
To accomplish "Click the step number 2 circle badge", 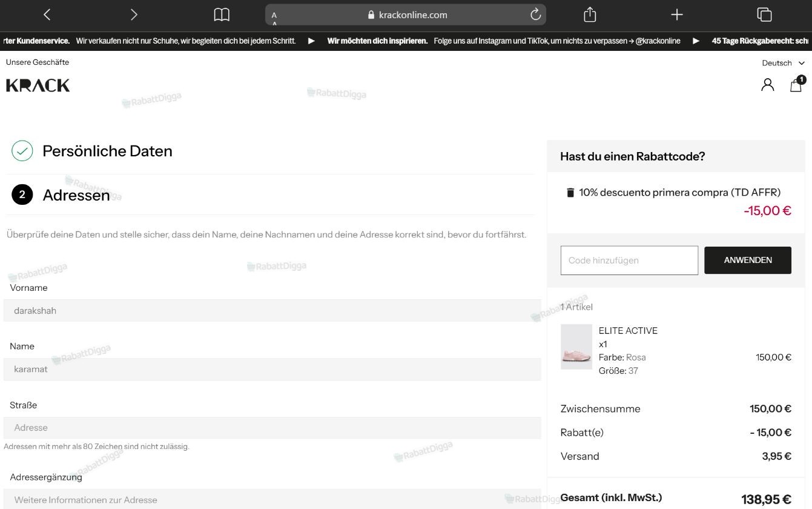I will click(x=22, y=195).
